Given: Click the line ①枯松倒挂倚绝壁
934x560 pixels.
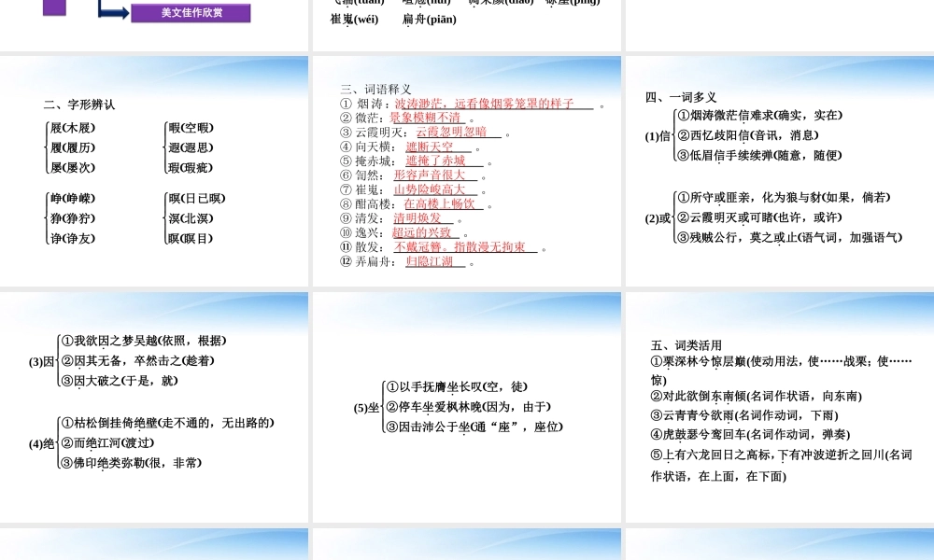Looking at the screenshot, I should (167, 423).
